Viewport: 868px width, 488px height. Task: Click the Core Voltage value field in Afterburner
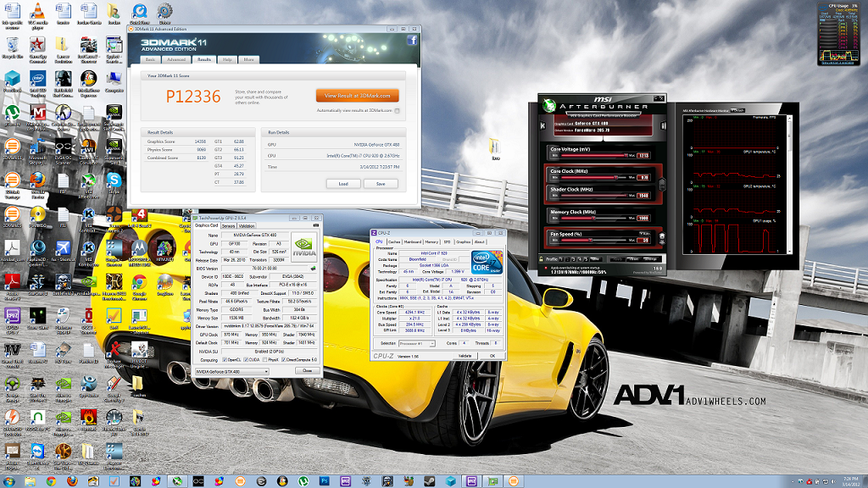643,156
